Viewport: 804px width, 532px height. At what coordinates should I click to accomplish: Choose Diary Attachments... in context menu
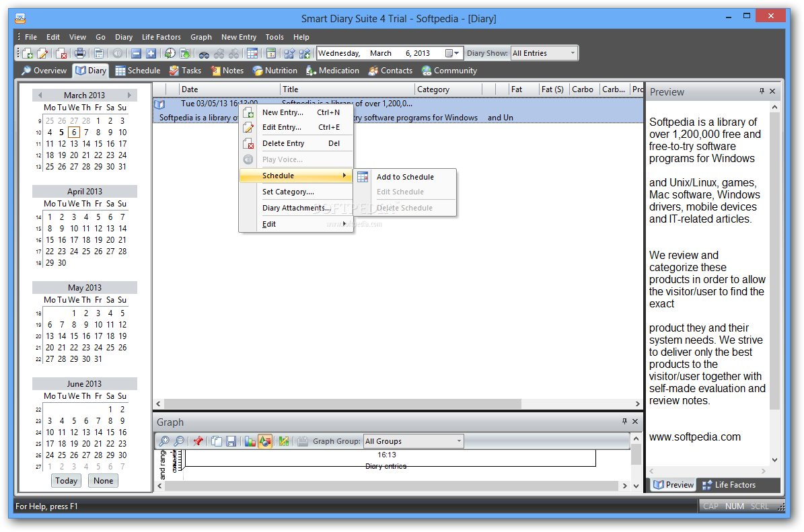[297, 208]
